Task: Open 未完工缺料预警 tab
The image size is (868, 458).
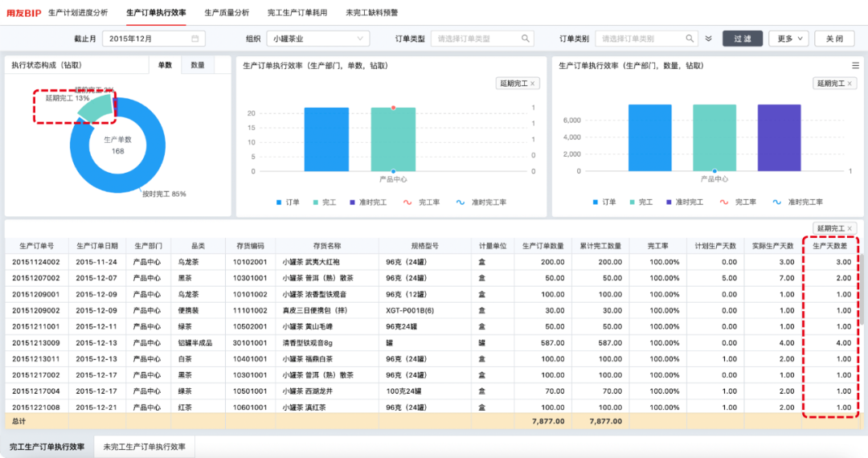Action: [371, 13]
